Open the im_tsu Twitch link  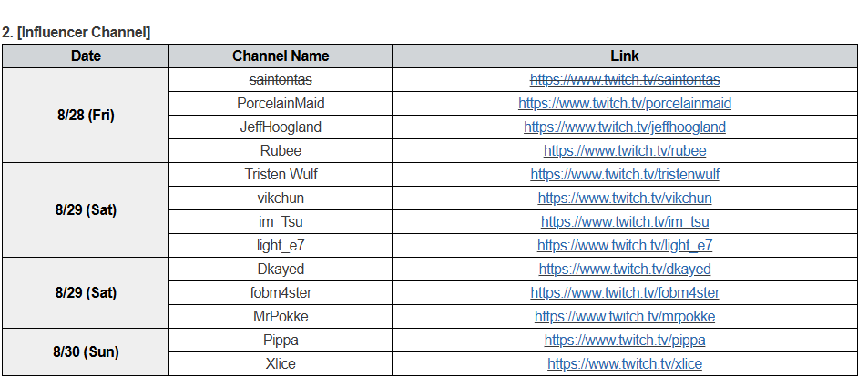pos(625,222)
